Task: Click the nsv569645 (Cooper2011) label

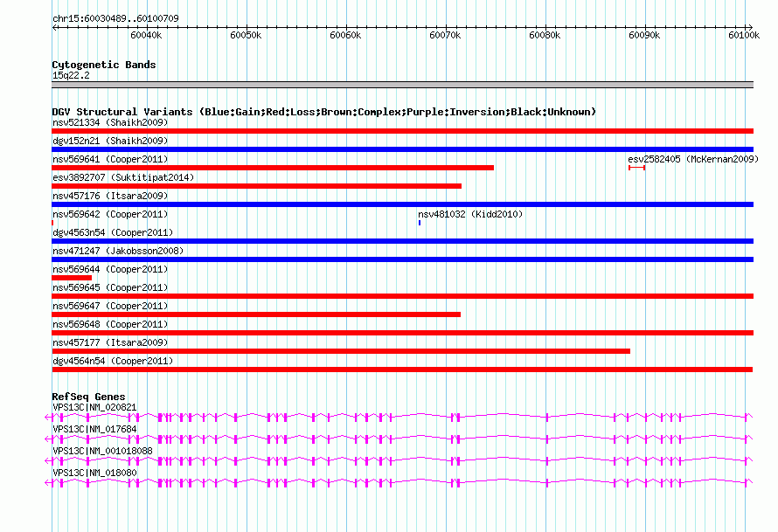Action: tap(110, 287)
